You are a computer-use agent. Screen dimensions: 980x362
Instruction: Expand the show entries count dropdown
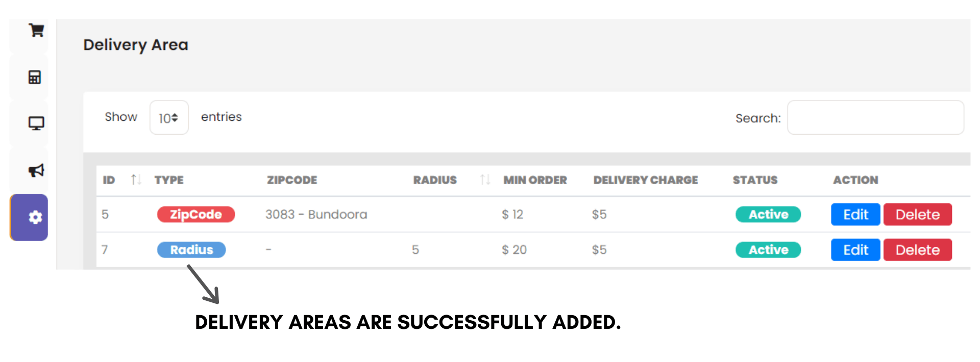(x=169, y=118)
